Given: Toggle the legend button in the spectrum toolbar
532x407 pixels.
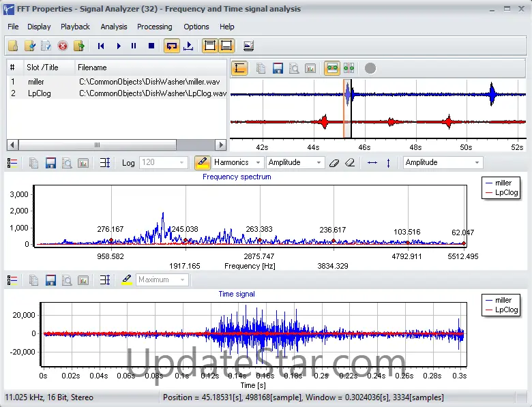Looking at the screenshot, I should point(13,163).
